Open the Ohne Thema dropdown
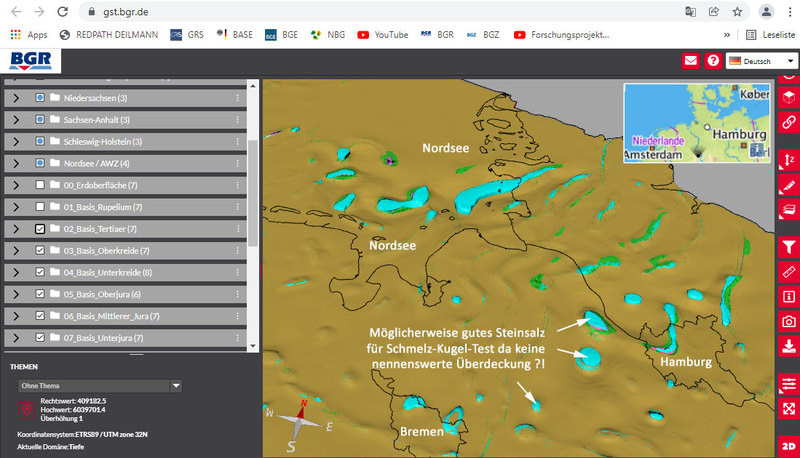Viewport: 800px width, 458px height. 98,384
